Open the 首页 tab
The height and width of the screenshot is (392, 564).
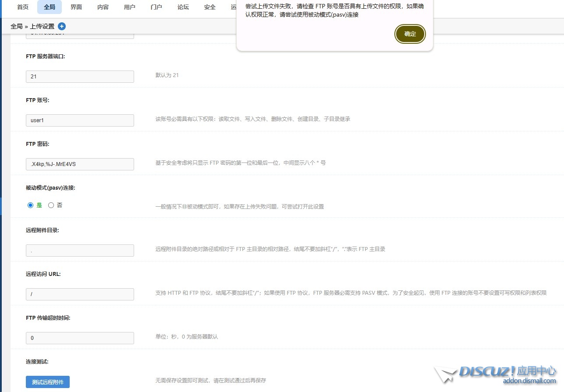(23, 7)
